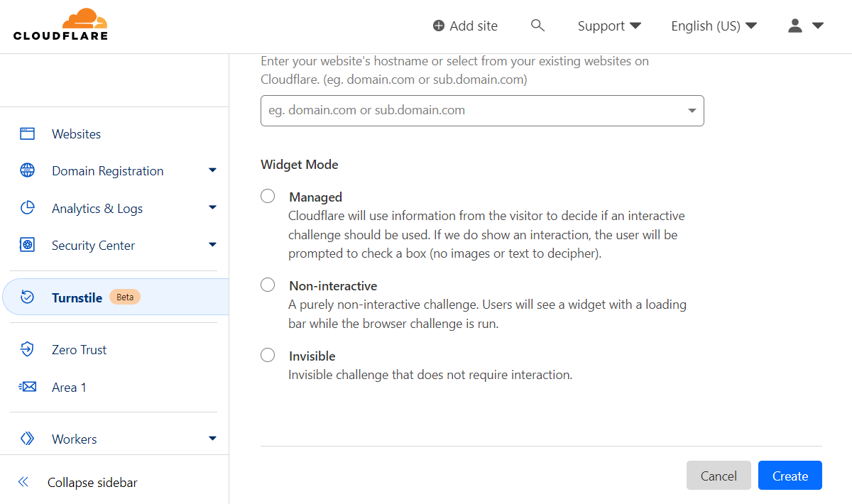Click the search magnifier icon
This screenshot has height=504, width=852.
click(x=537, y=25)
